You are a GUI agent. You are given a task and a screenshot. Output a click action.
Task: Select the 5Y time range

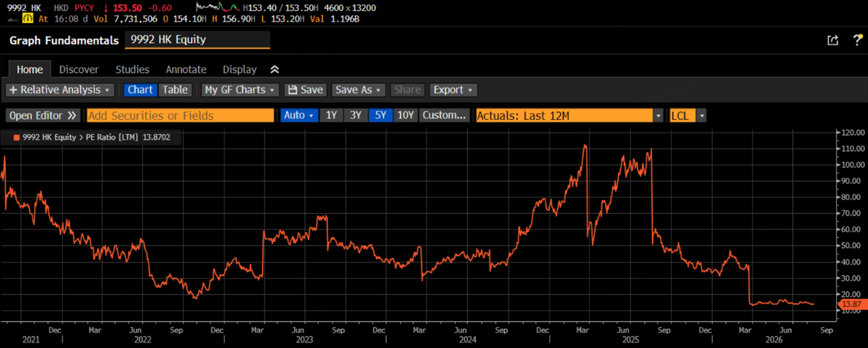click(x=380, y=115)
